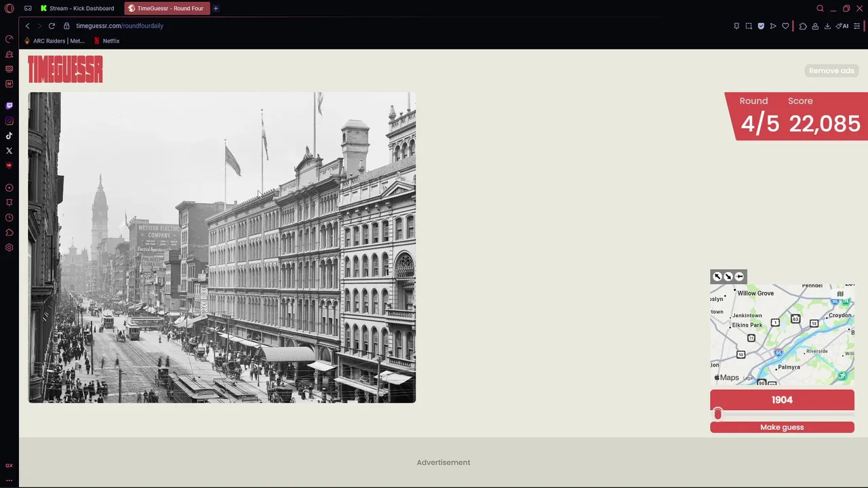Open the AI assistant toolbar button
The image size is (868, 488).
click(842, 26)
